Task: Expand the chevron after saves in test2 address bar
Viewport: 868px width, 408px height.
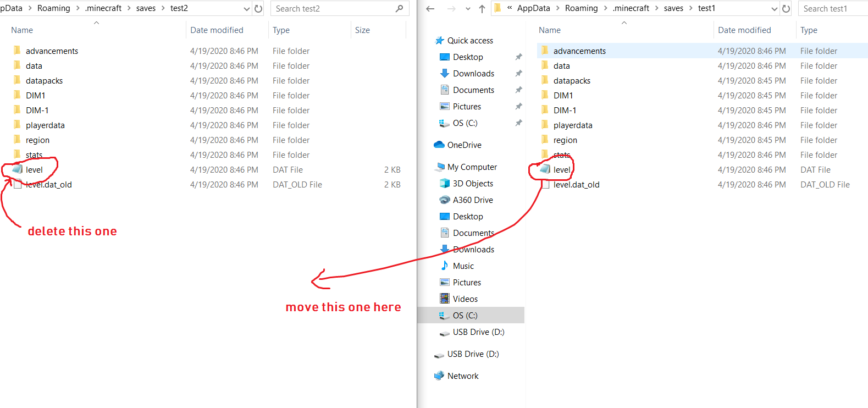Action: point(163,8)
